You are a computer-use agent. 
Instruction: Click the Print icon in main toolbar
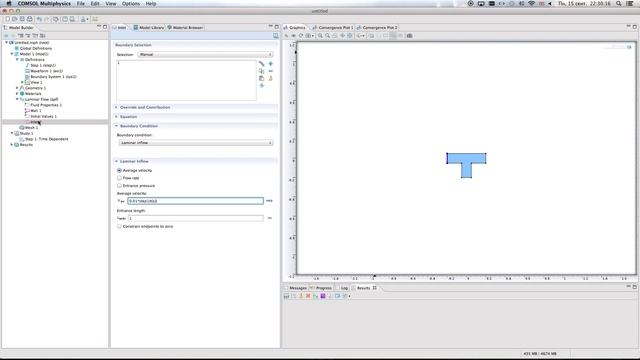pos(30,19)
